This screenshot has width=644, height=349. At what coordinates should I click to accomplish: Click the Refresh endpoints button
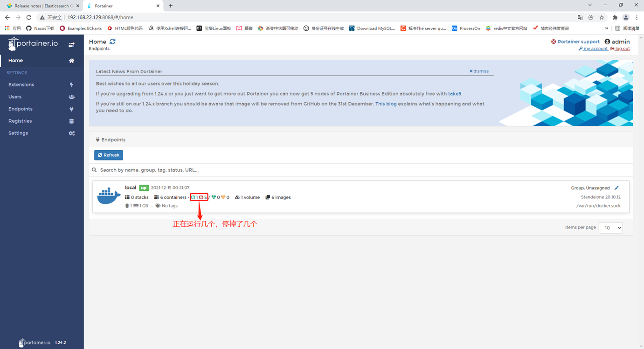coord(109,155)
